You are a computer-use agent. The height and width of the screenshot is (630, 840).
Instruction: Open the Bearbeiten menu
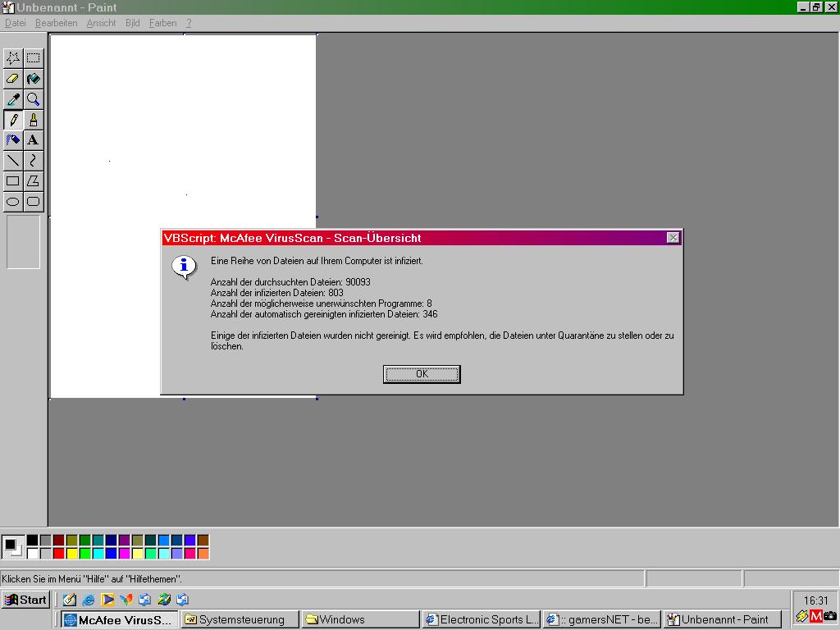click(57, 23)
